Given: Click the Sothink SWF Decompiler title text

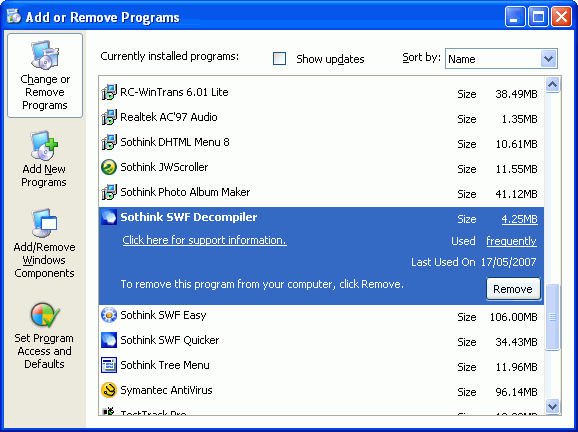Looking at the screenshot, I should point(189,217).
